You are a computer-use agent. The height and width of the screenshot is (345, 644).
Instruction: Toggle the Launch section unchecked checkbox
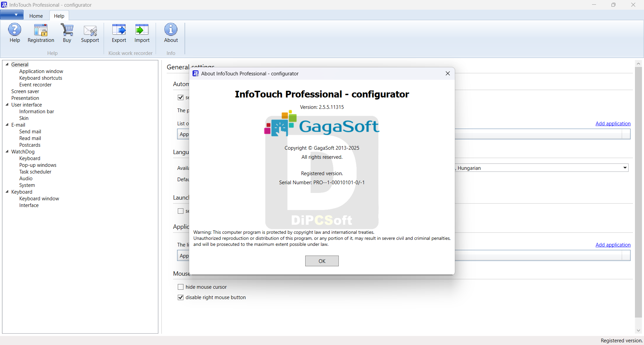[x=180, y=211]
